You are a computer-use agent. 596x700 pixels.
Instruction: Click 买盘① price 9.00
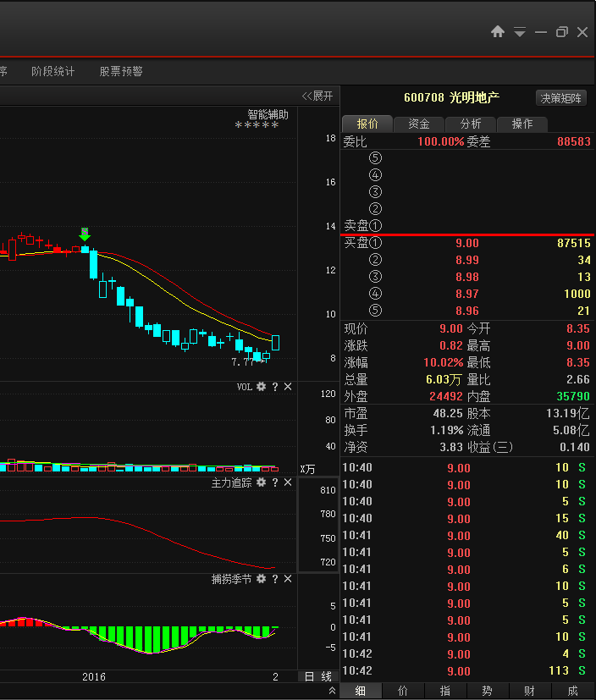(x=467, y=243)
